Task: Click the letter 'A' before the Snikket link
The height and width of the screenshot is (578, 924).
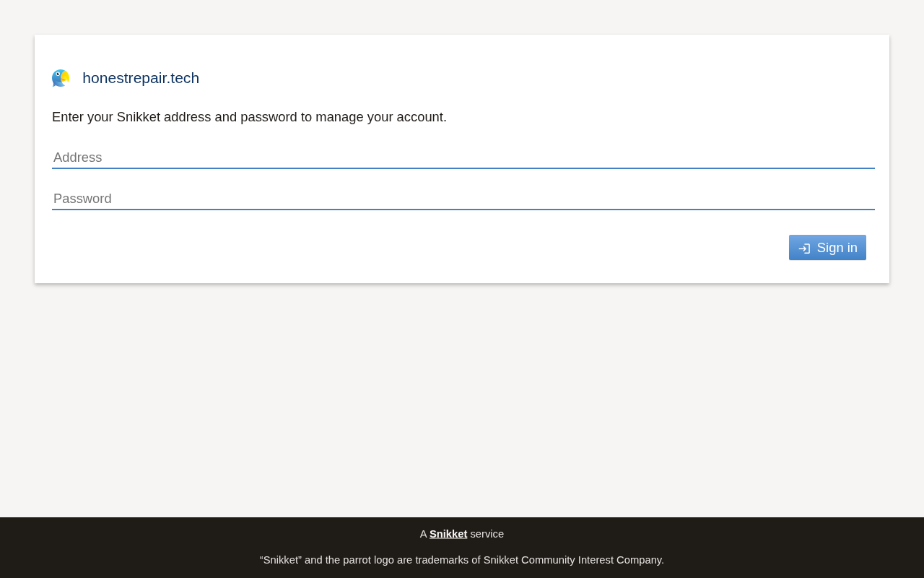Action: click(424, 534)
